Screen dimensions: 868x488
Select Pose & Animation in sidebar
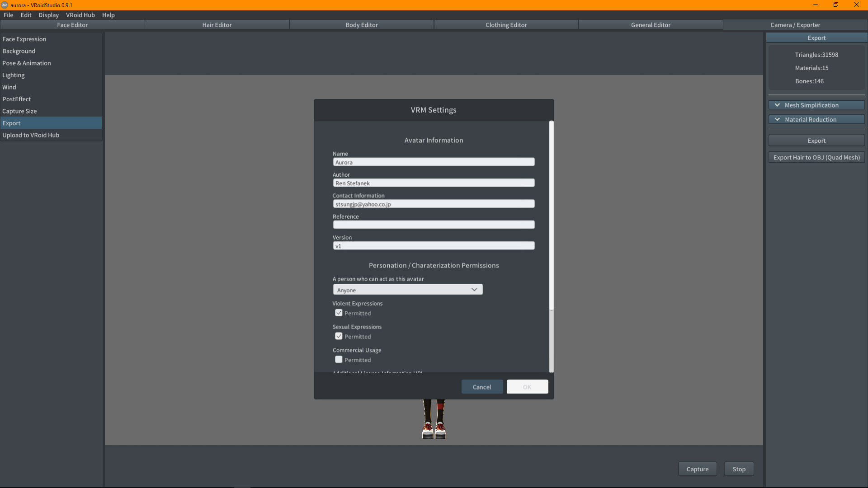pyautogui.click(x=27, y=63)
